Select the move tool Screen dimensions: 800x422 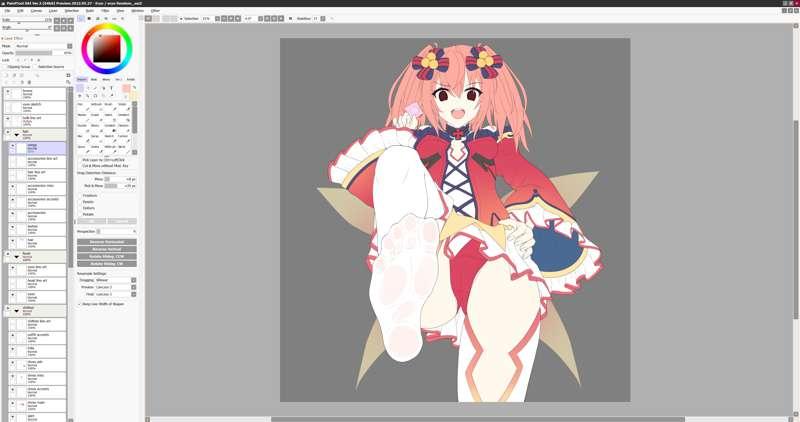click(x=80, y=96)
